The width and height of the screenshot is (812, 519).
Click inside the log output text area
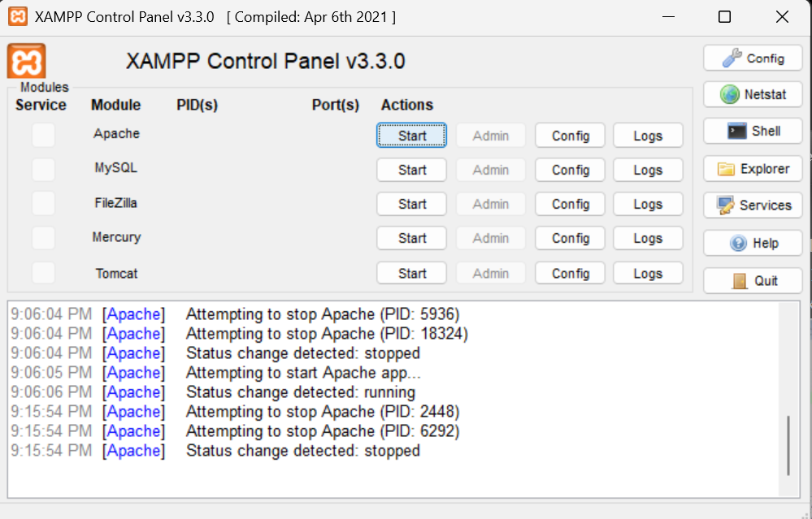click(393, 399)
